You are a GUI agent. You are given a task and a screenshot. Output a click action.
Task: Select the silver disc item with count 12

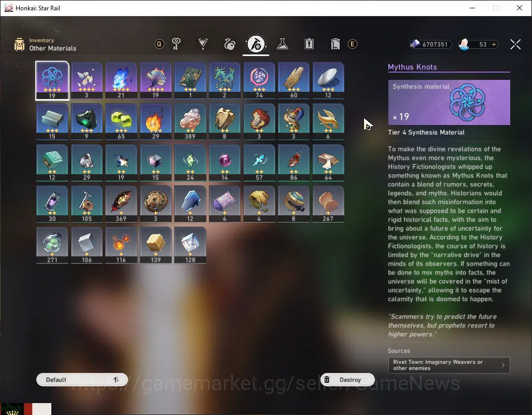click(328, 80)
